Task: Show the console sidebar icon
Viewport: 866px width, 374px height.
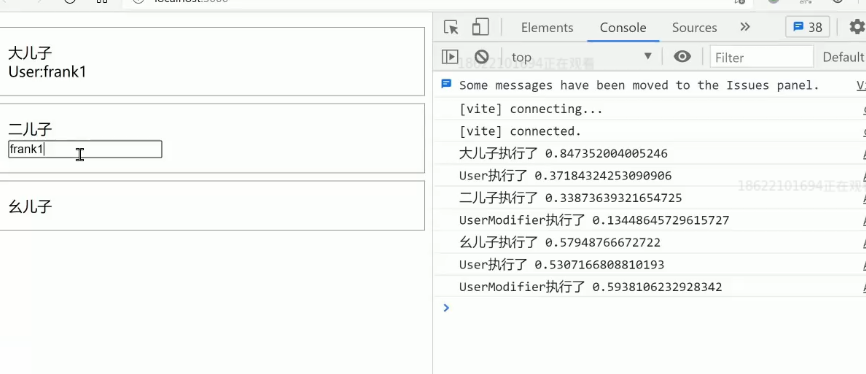Action: pyautogui.click(x=450, y=56)
